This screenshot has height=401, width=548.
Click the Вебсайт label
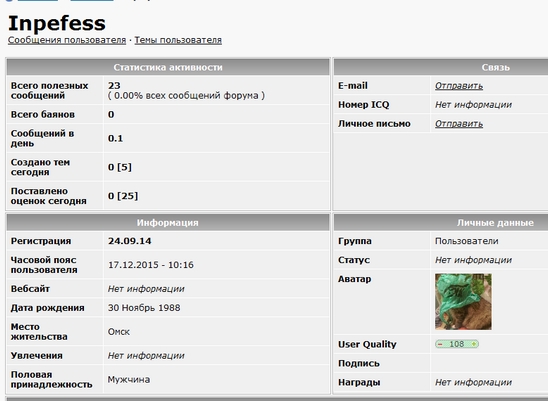pos(30,289)
